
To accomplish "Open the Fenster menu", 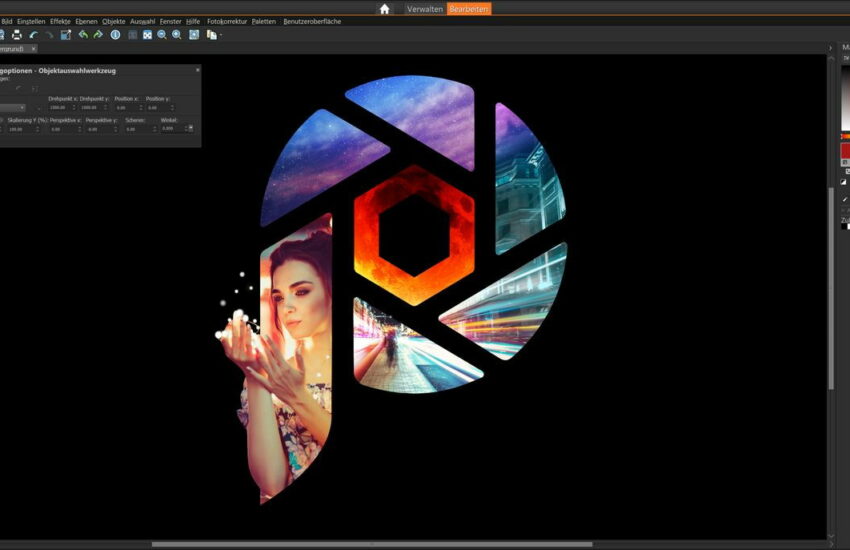I will pos(170,21).
